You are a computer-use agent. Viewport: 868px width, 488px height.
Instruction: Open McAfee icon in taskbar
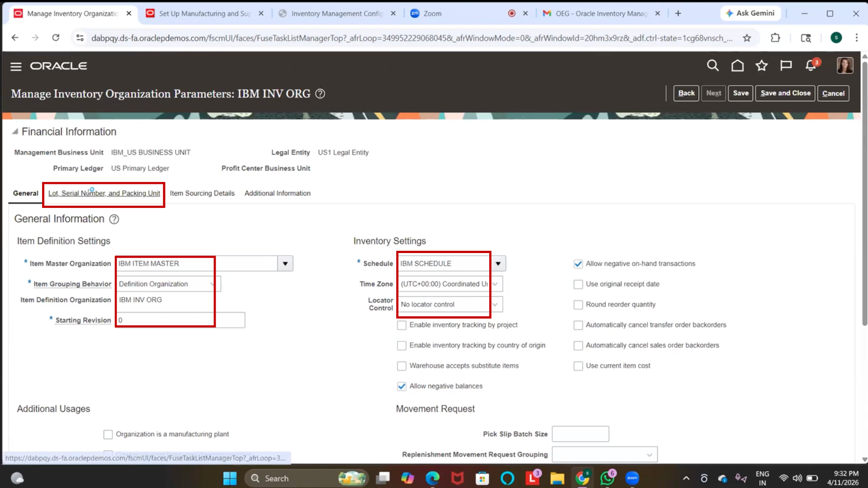point(457,478)
